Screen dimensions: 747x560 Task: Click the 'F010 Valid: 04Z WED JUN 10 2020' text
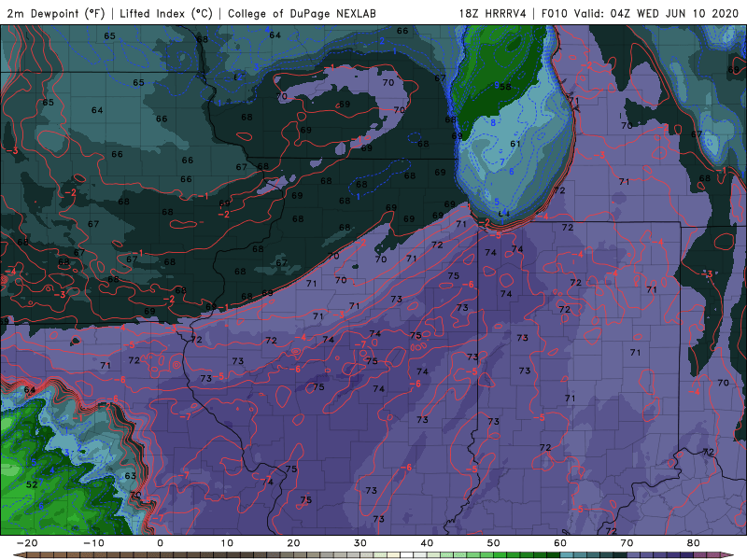(640, 13)
